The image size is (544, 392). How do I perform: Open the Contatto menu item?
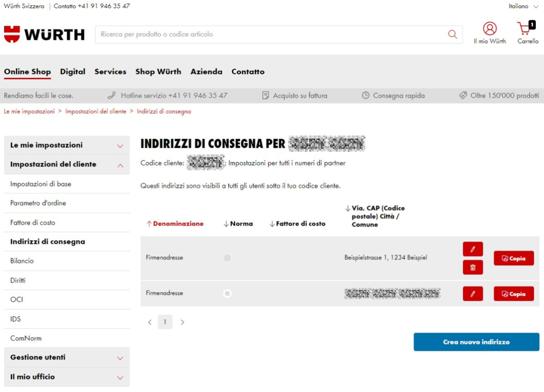click(x=248, y=72)
